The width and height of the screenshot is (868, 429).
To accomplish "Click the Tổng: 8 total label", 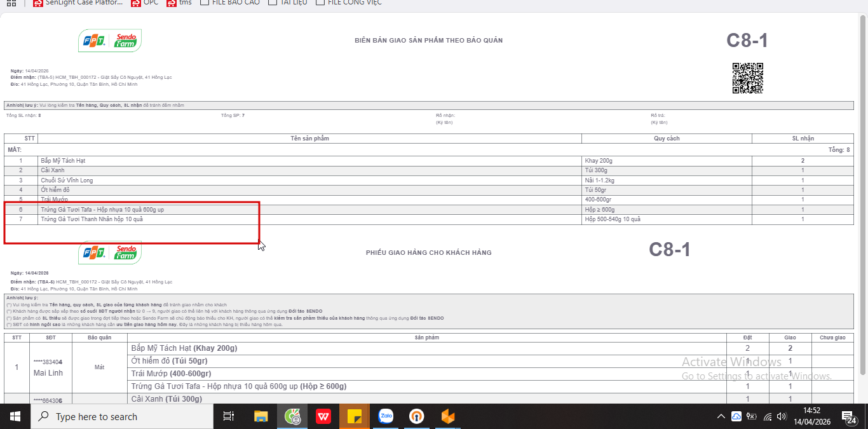I will click(x=839, y=150).
